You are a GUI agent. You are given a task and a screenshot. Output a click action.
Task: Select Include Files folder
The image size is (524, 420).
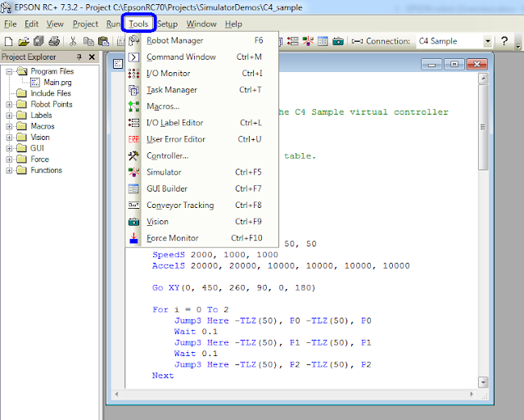point(51,93)
